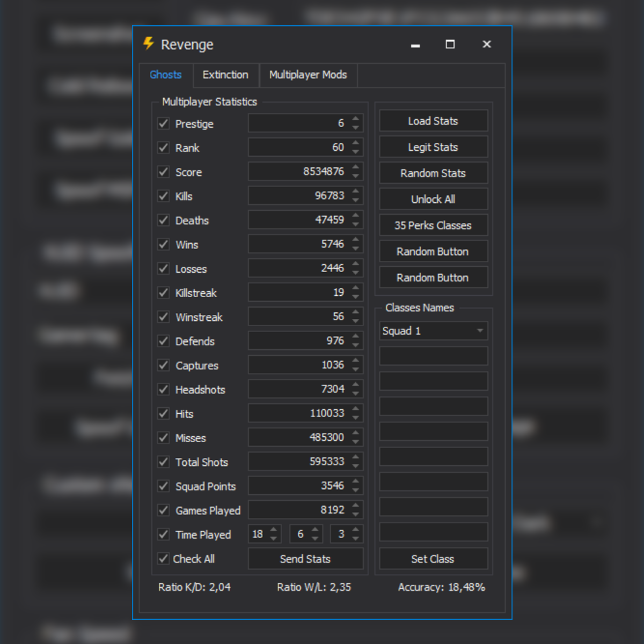Image resolution: width=644 pixels, height=644 pixels.
Task: Click the Score value input field
Action: point(298,172)
